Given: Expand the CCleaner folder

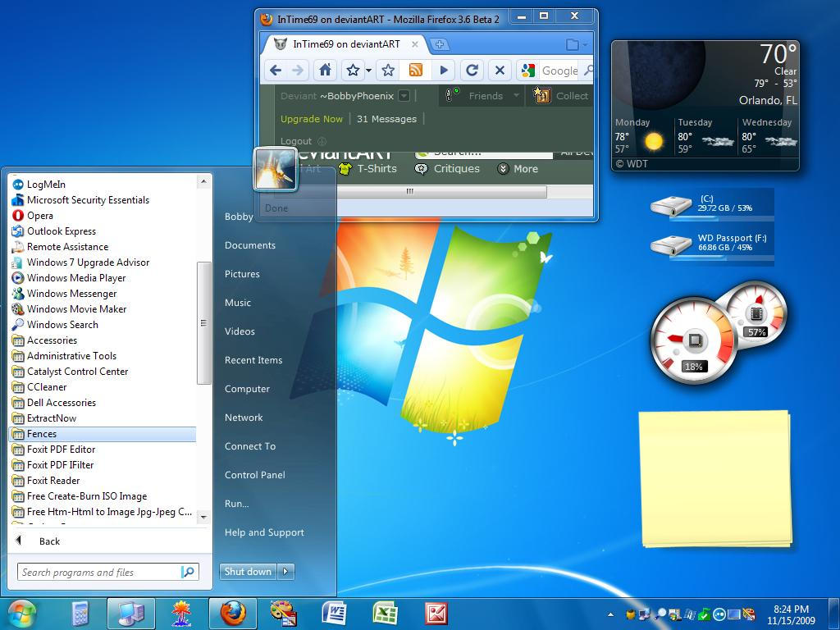Looking at the screenshot, I should pyautogui.click(x=39, y=387).
